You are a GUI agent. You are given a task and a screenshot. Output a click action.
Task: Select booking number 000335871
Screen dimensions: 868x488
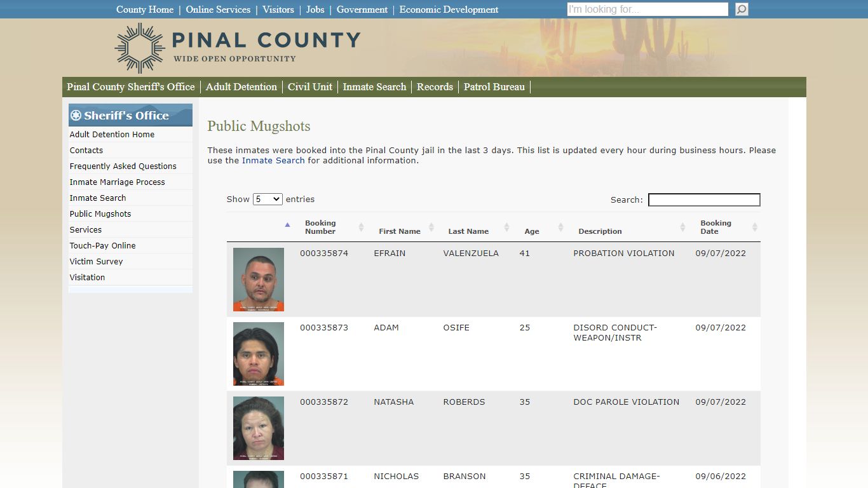pyautogui.click(x=324, y=476)
